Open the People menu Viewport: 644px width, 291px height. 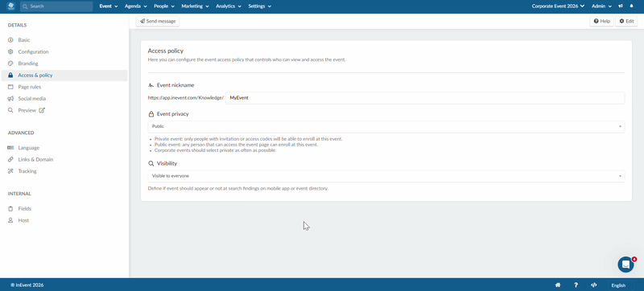click(164, 6)
